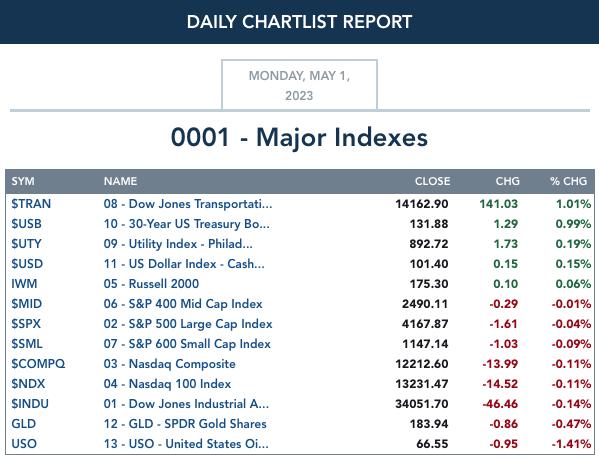Click the GLD - SPDR Gold Shares name
The width and height of the screenshot is (599, 459).
[185, 424]
